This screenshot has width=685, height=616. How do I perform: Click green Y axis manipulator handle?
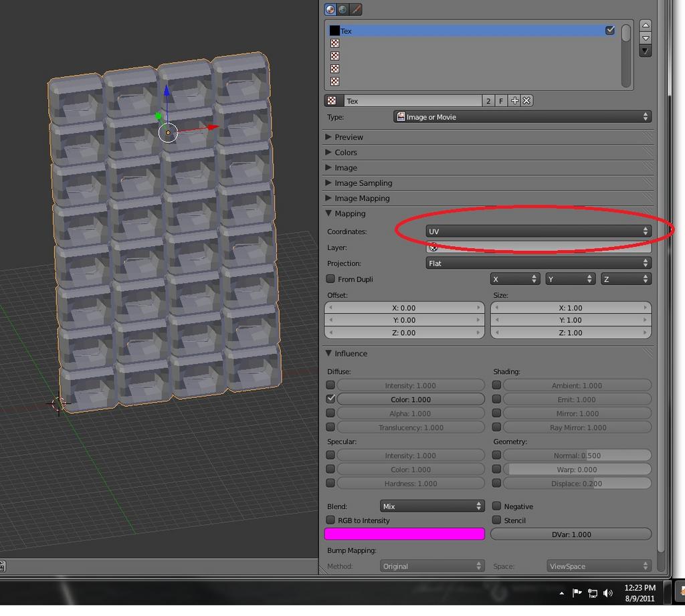point(158,116)
